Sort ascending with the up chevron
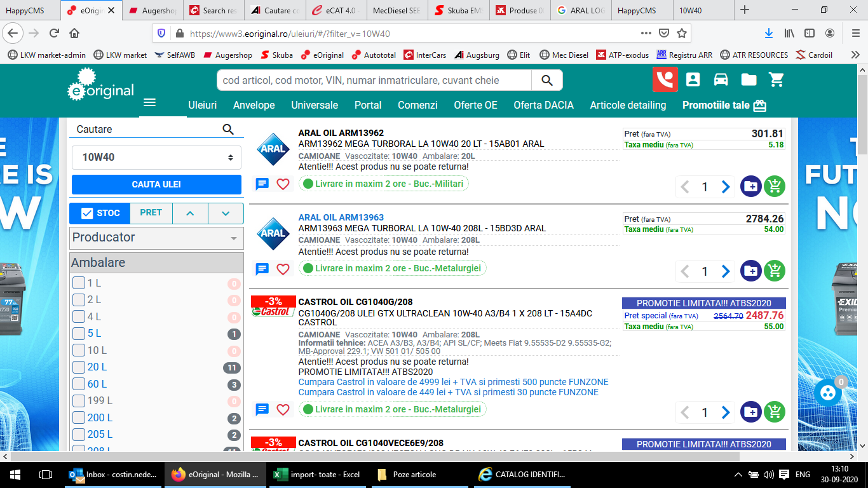Image resolution: width=868 pixels, height=488 pixels. [x=190, y=213]
